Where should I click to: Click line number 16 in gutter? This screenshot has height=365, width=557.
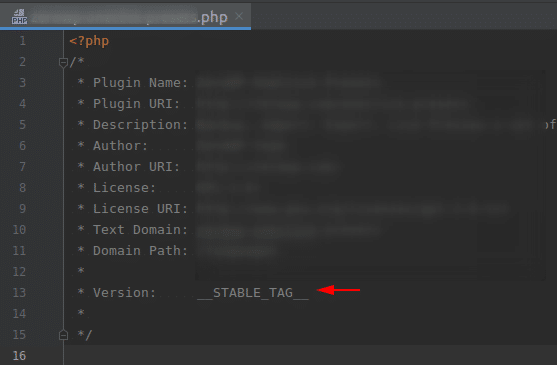click(x=19, y=356)
